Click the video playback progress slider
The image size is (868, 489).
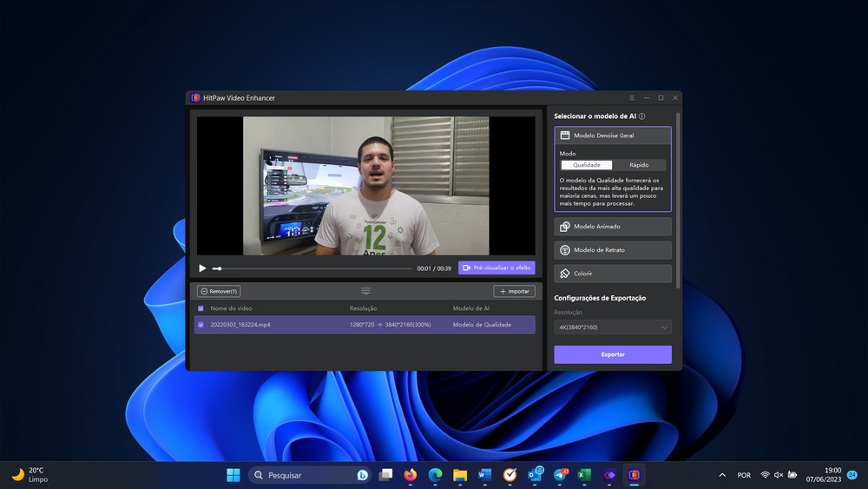pos(312,268)
